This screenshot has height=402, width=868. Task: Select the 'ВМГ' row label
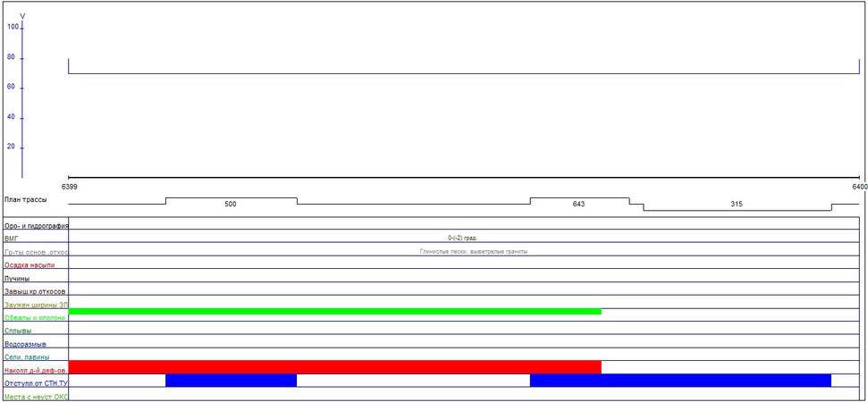11,239
